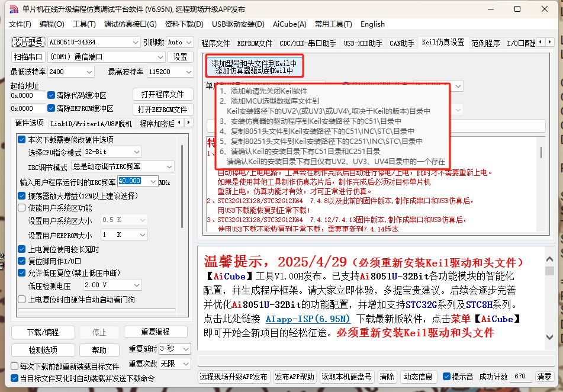
Task: Toggle 允许低压复位 checkbox
Action: [x=22, y=273]
